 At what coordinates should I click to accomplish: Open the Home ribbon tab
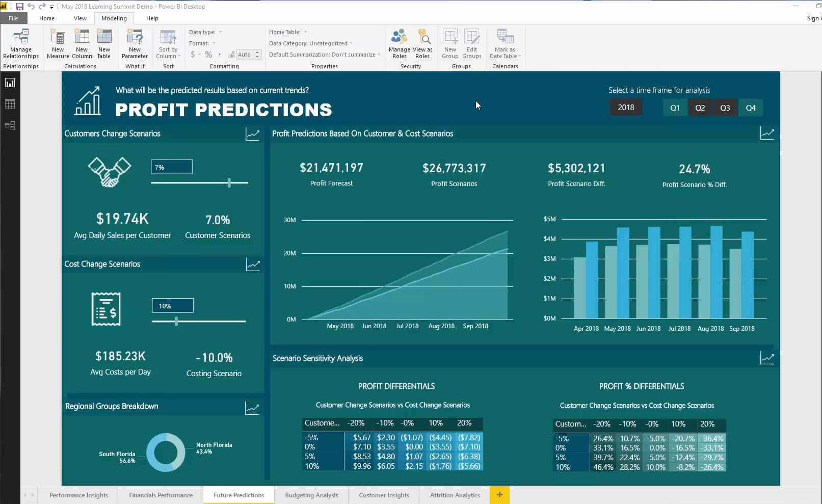tap(47, 18)
